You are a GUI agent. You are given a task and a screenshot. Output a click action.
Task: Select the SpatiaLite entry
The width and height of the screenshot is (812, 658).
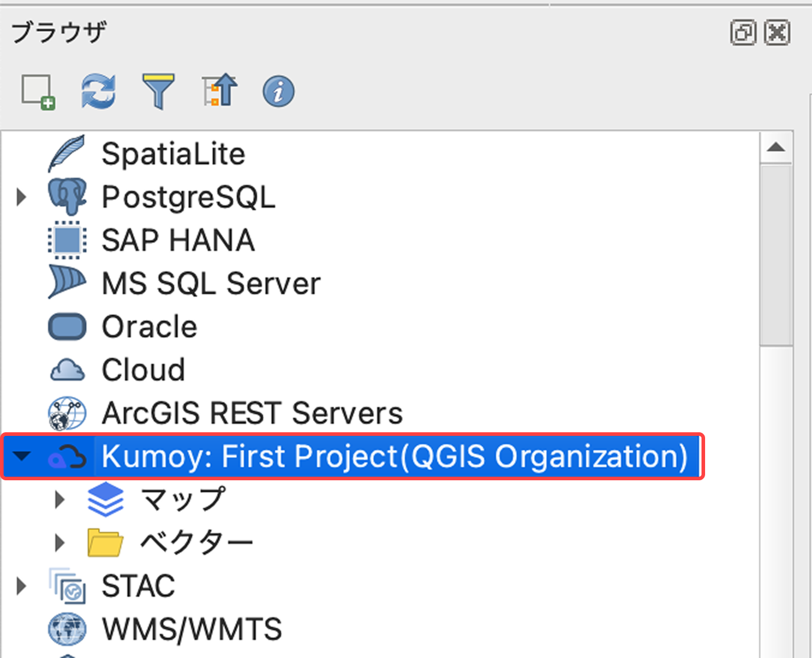pos(173,154)
